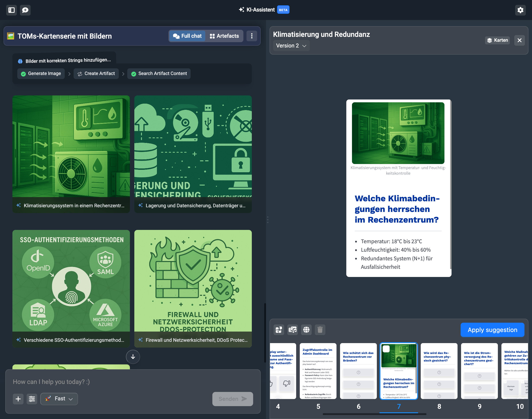Click the globe translate icon
This screenshot has width=532, height=419.
point(306,330)
